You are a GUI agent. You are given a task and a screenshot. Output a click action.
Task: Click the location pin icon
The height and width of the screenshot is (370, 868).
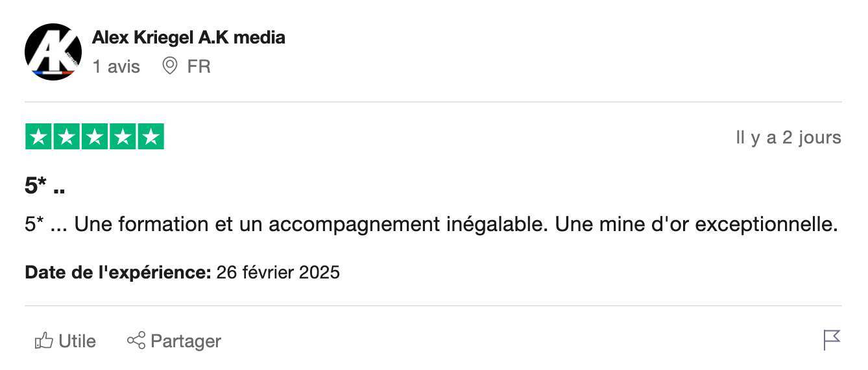[x=170, y=66]
